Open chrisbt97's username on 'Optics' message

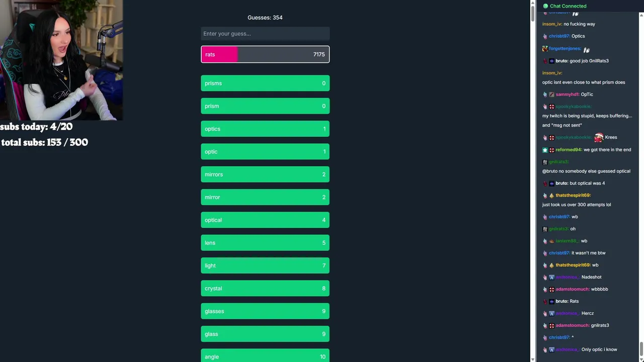click(559, 36)
